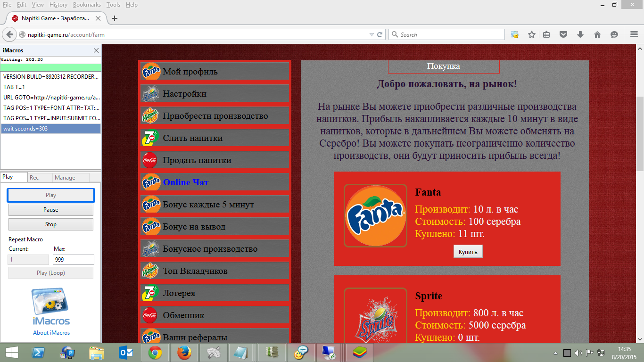Open Outlook from the taskbar

click(126, 352)
